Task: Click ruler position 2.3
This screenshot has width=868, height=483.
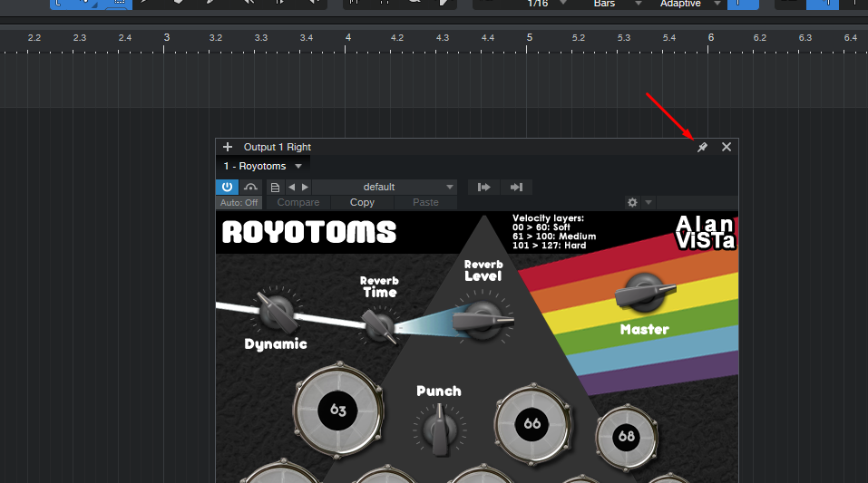Action: [x=80, y=38]
